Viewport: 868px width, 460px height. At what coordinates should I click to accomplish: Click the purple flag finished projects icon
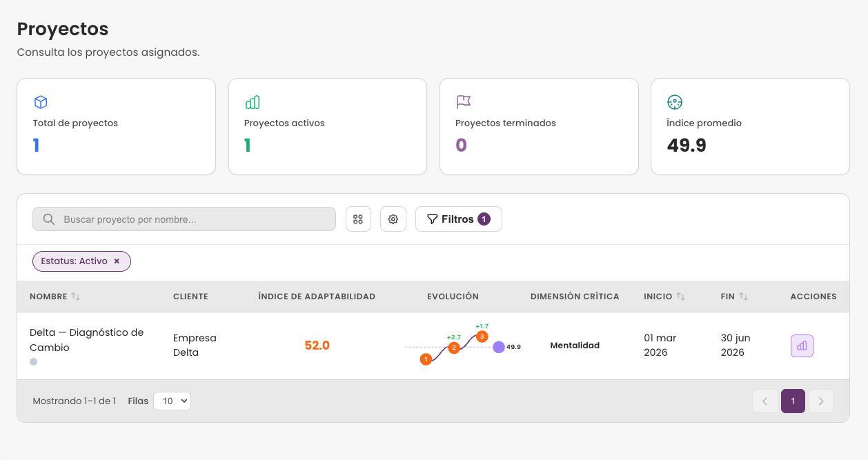(x=463, y=102)
